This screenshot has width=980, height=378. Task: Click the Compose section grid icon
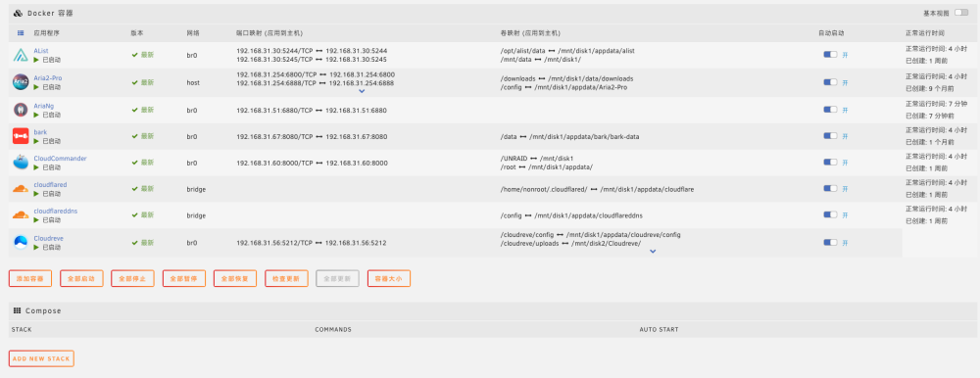point(17,310)
